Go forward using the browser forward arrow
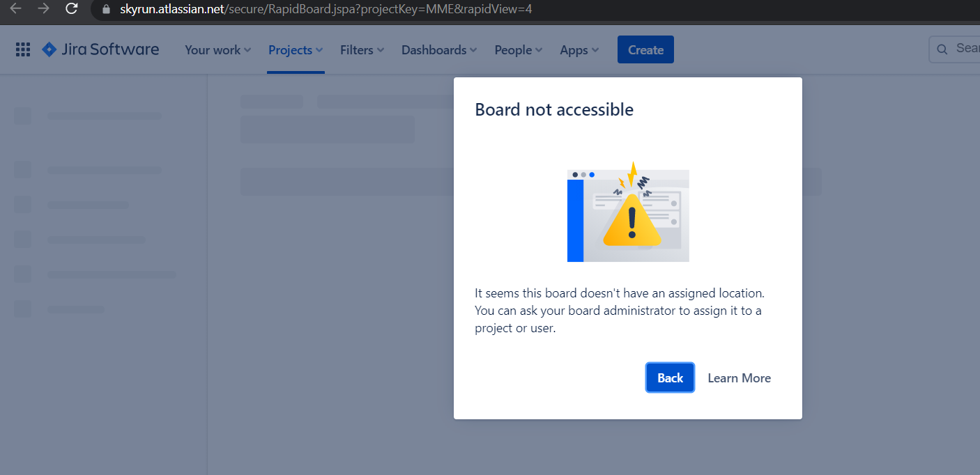This screenshot has width=980, height=475. (x=43, y=9)
